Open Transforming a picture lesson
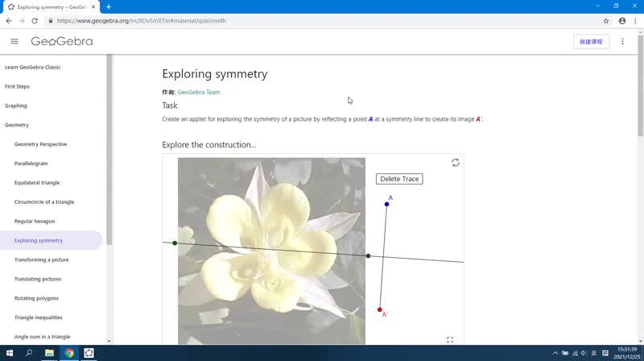This screenshot has width=644, height=361. pyautogui.click(x=42, y=259)
